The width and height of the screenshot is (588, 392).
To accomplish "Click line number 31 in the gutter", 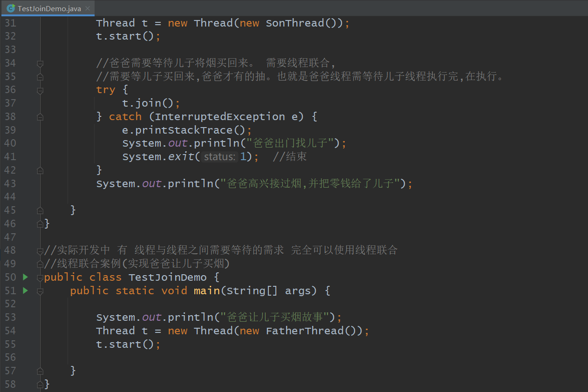I will coord(10,23).
